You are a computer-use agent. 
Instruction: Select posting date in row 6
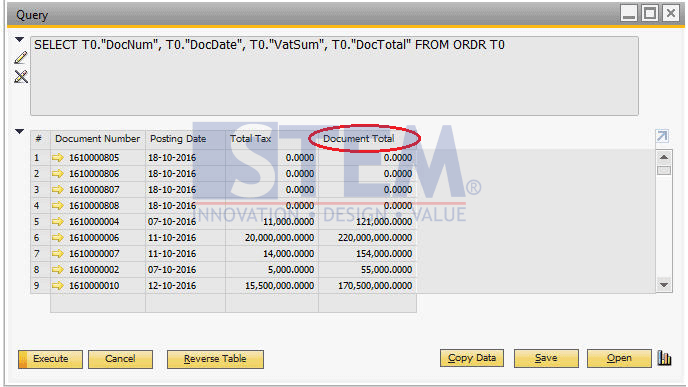[x=186, y=238]
